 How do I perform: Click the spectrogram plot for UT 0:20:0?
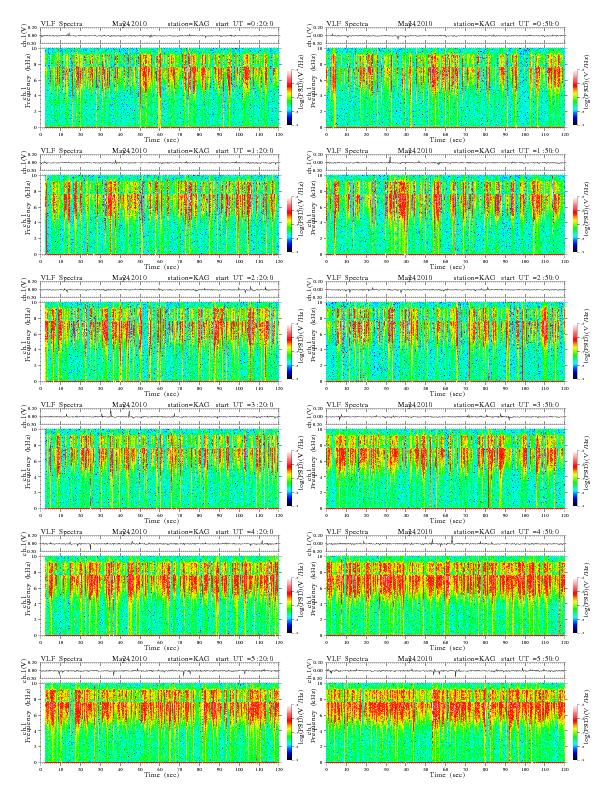tap(160, 88)
